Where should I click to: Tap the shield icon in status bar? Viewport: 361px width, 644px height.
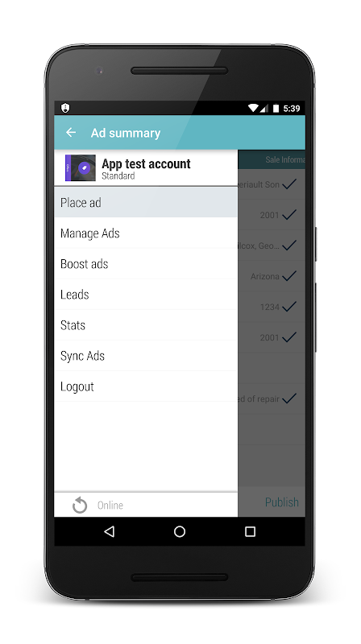pos(65,108)
